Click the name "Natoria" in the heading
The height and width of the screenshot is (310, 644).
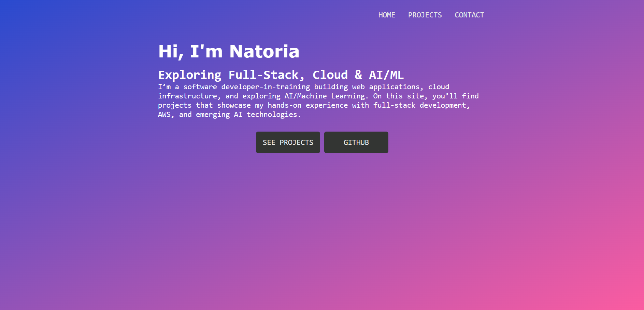[x=264, y=52]
